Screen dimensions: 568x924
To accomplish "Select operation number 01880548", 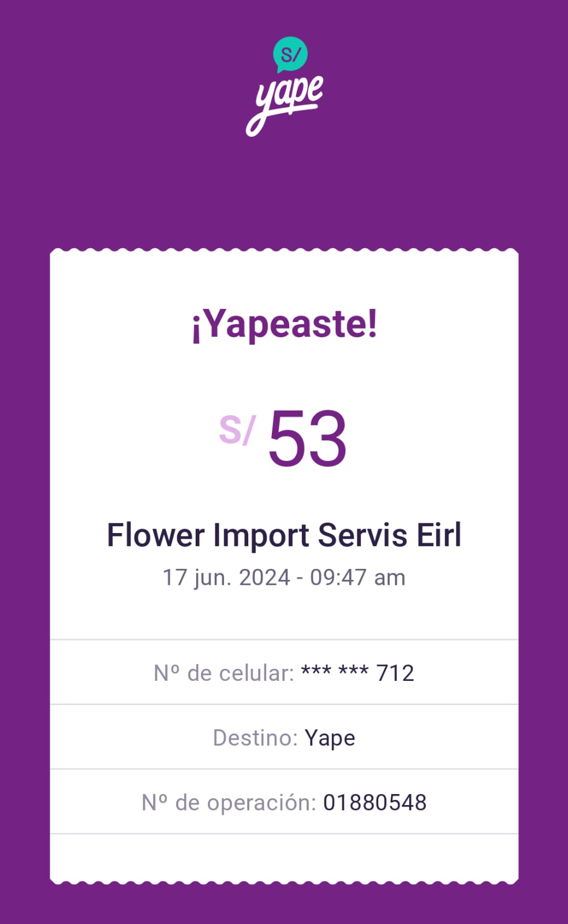I will click(x=375, y=802).
